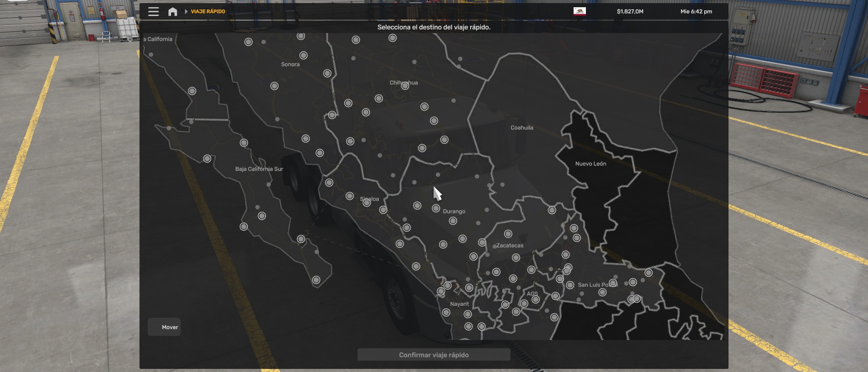Image resolution: width=868 pixels, height=372 pixels.
Task: Select the city marker directly above Zacatecas label
Action: [x=508, y=234]
